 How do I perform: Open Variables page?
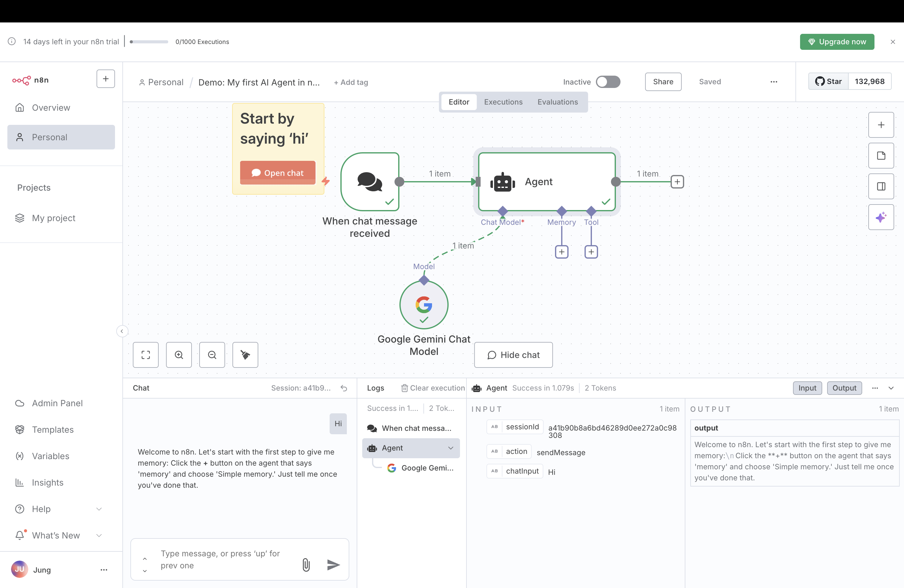pos(61,456)
